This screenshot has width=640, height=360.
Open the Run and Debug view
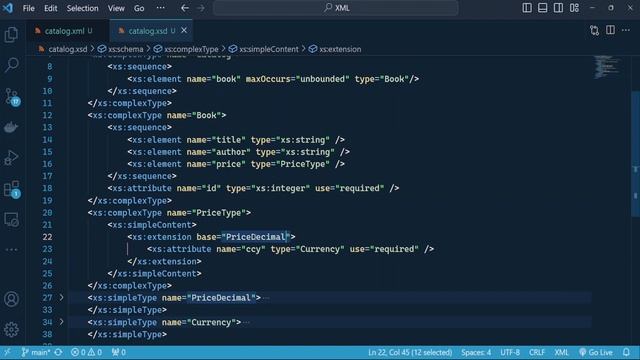click(11, 158)
